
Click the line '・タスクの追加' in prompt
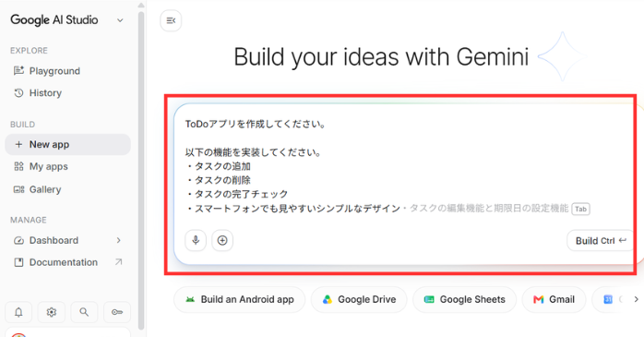coord(218,166)
